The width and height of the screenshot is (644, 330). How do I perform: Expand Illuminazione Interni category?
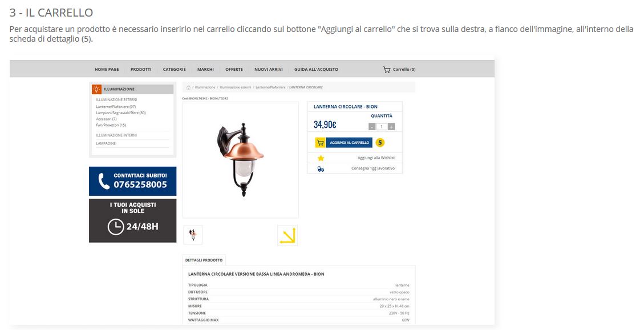point(116,135)
